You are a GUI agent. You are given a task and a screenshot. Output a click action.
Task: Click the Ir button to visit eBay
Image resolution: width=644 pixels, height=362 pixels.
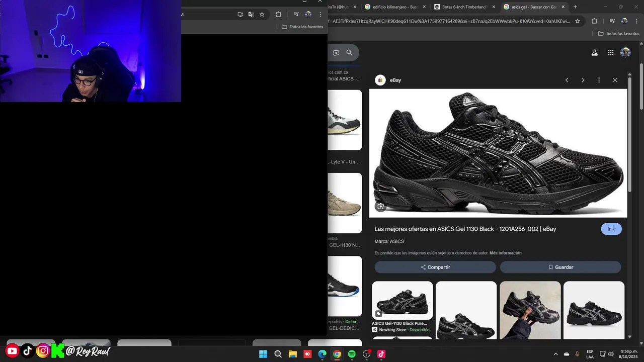point(611,229)
